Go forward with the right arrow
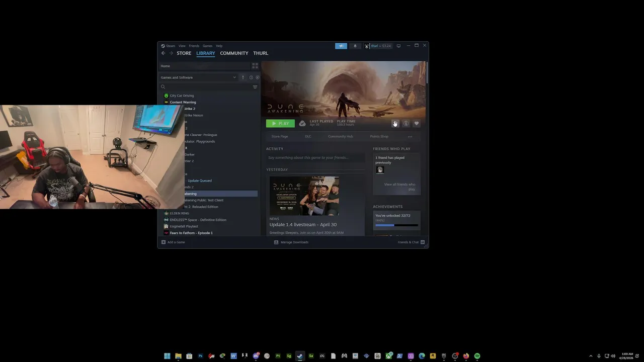The width and height of the screenshot is (644, 362). (171, 53)
